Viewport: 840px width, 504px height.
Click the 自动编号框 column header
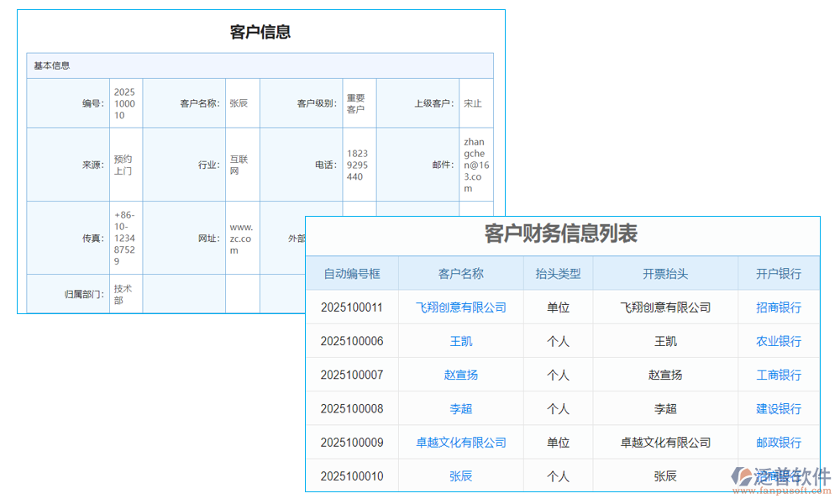click(349, 273)
